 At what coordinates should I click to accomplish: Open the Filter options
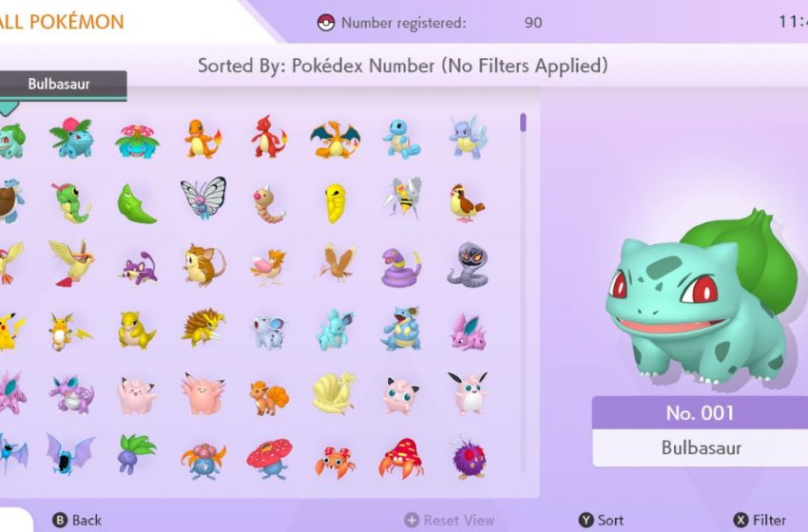760,521
